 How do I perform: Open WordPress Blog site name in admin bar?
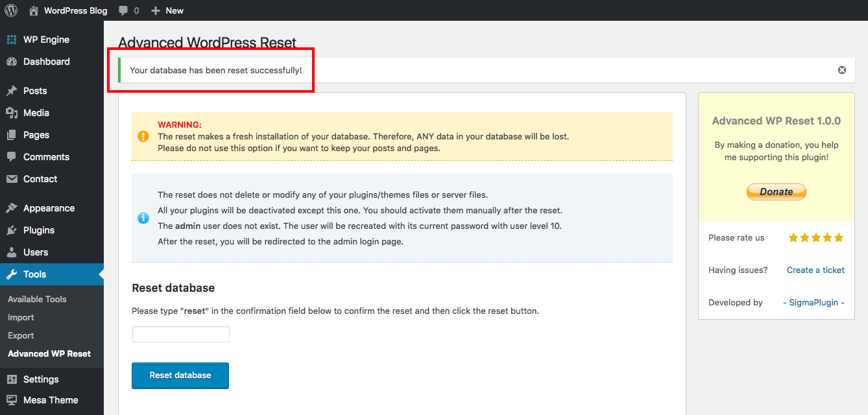[76, 10]
